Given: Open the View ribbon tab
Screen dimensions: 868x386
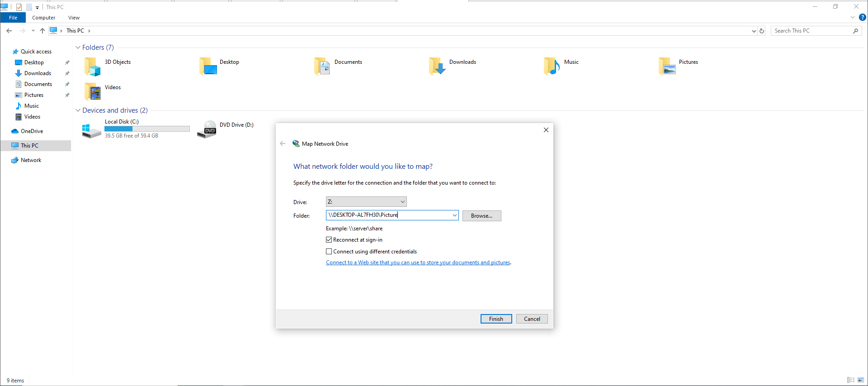Looking at the screenshot, I should [x=74, y=18].
